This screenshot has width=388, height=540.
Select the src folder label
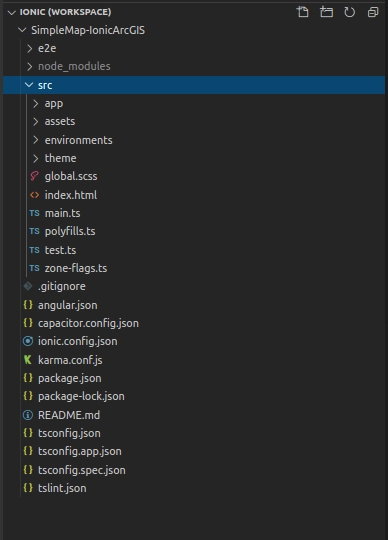pyautogui.click(x=45, y=85)
